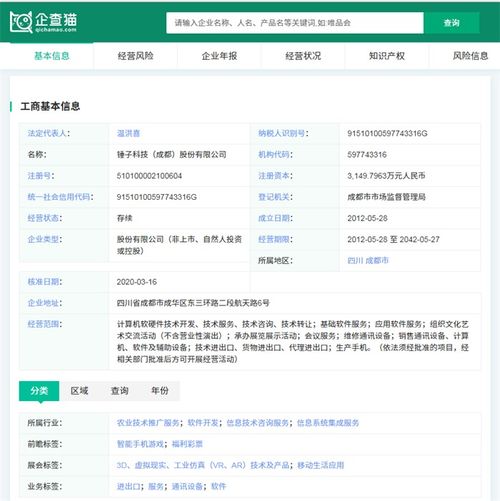Click the 经营状态 label link
Image resolution: width=500 pixels, height=501 pixels.
pyautogui.click(x=43, y=218)
